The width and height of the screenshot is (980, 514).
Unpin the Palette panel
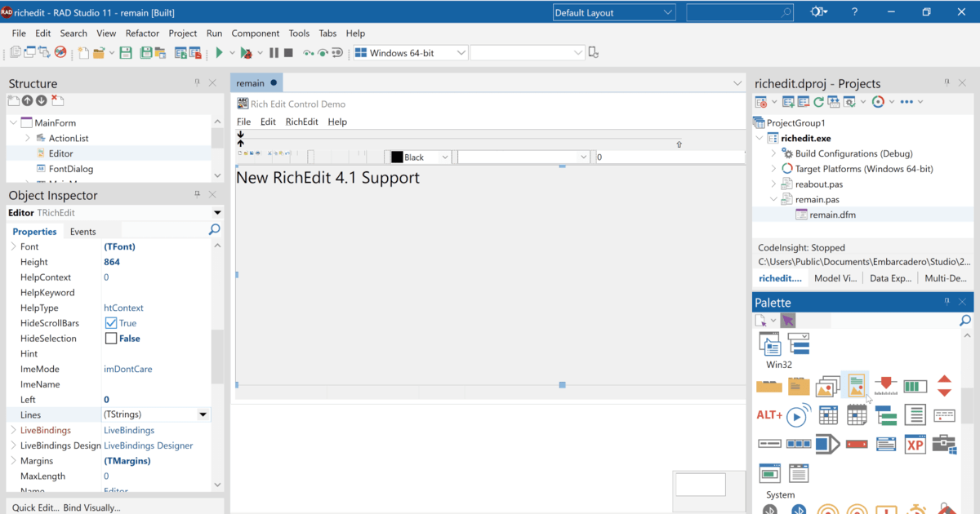[946, 302]
